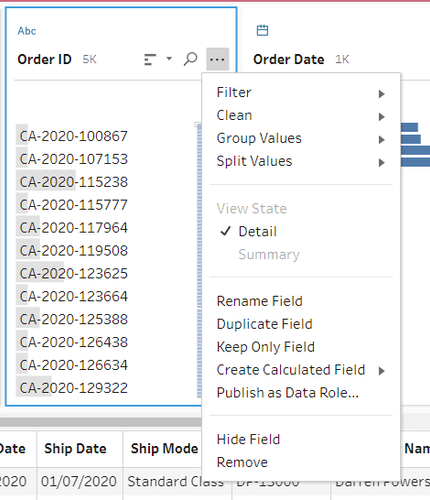Select value CA-2020-129322
Screen dimensions: 430x500
coord(73,388)
